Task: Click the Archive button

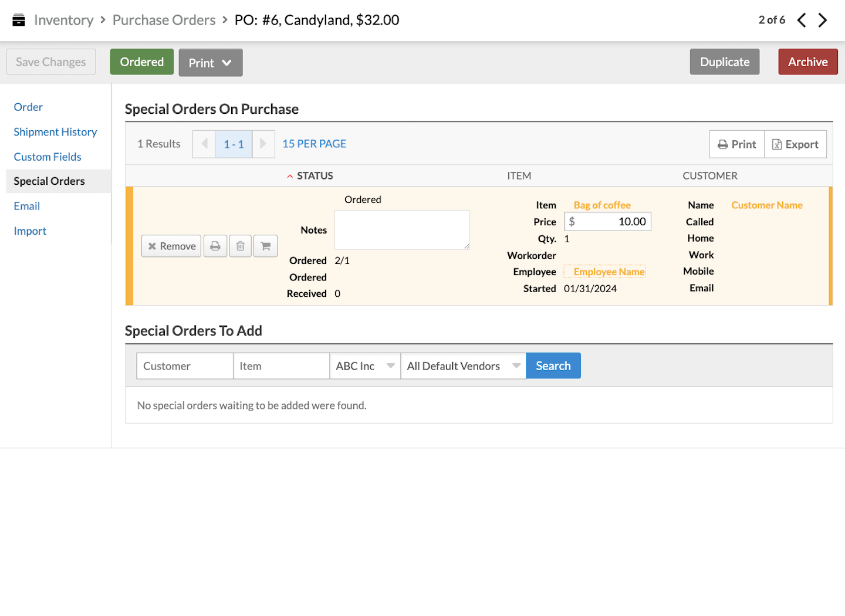Action: click(807, 62)
